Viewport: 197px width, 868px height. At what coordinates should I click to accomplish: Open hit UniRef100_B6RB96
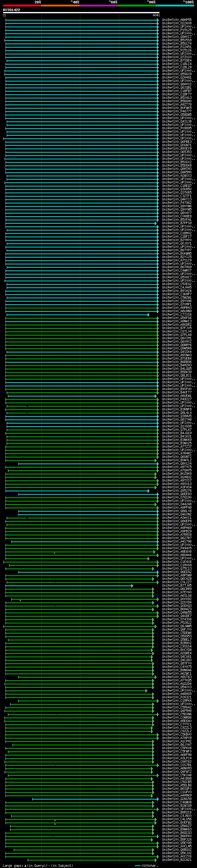(177, 362)
